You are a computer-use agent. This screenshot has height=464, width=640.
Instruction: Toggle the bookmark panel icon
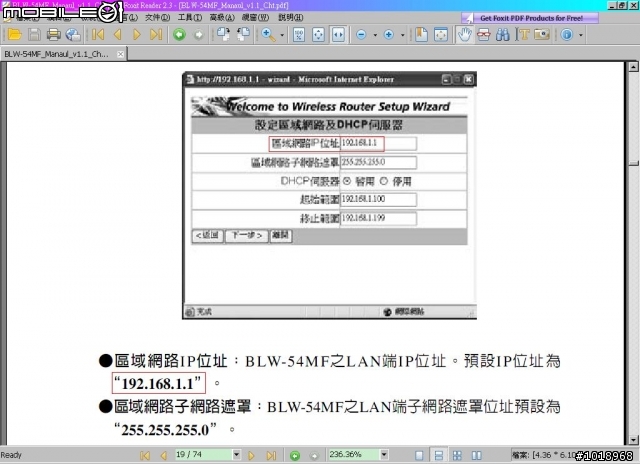[421, 35]
